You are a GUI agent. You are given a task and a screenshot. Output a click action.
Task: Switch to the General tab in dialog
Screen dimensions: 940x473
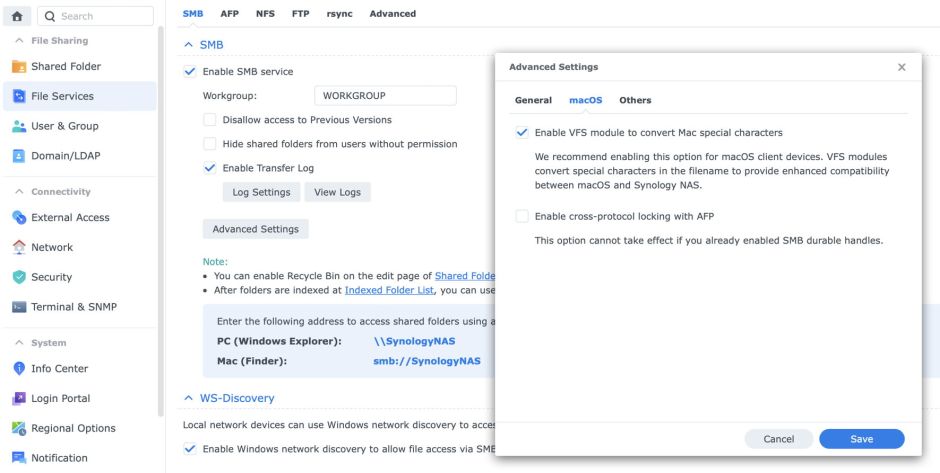[533, 100]
